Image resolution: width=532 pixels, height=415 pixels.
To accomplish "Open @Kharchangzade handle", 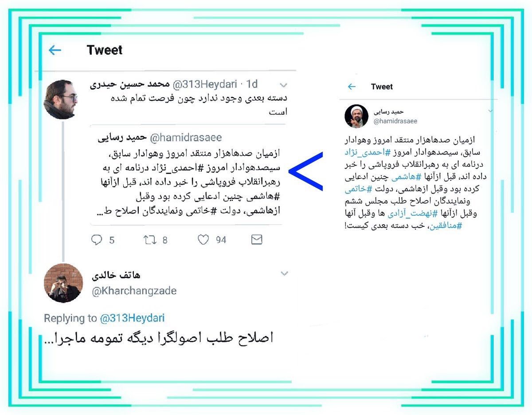I will (134, 291).
